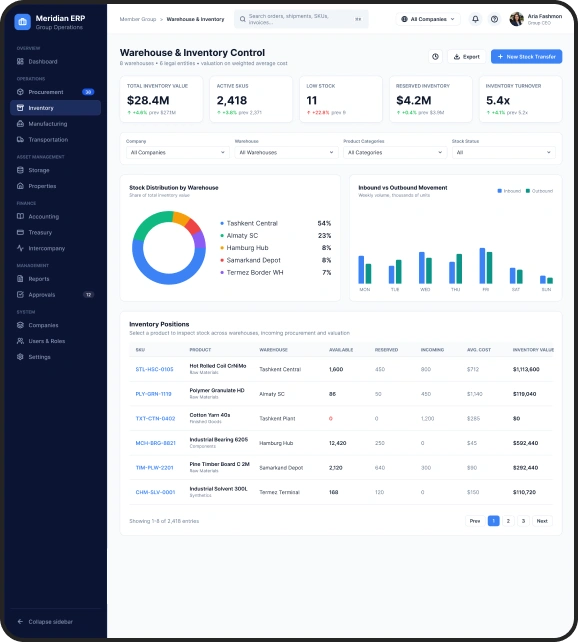The width and height of the screenshot is (578, 642).
Task: Click the New Stock Transfer button
Action: point(526,57)
